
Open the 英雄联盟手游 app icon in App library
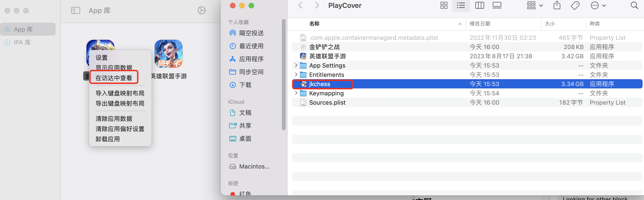169,54
